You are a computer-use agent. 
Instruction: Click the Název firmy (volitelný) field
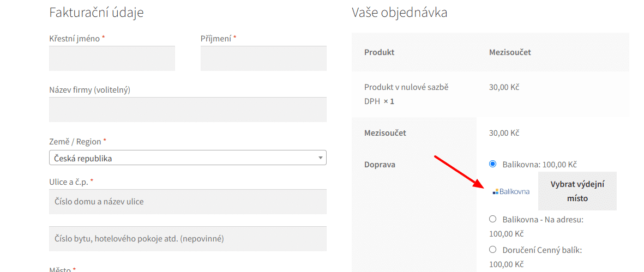[x=188, y=110]
